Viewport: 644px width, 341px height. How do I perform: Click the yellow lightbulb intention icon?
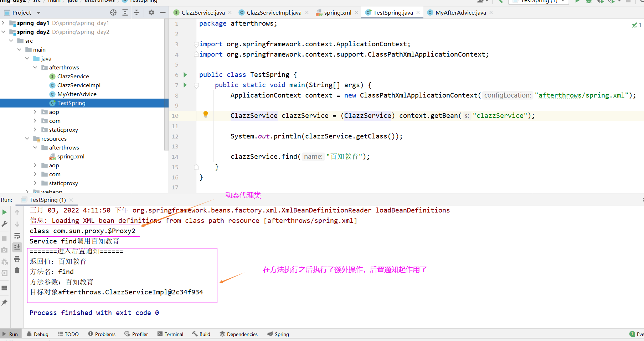(206, 114)
